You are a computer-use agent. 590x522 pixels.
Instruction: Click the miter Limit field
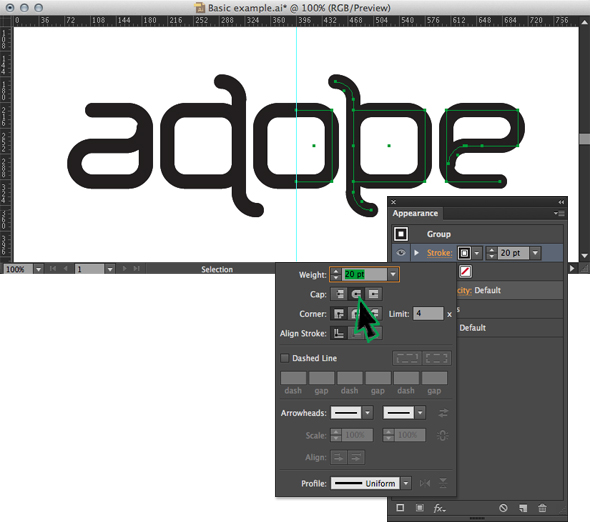pyautogui.click(x=428, y=314)
